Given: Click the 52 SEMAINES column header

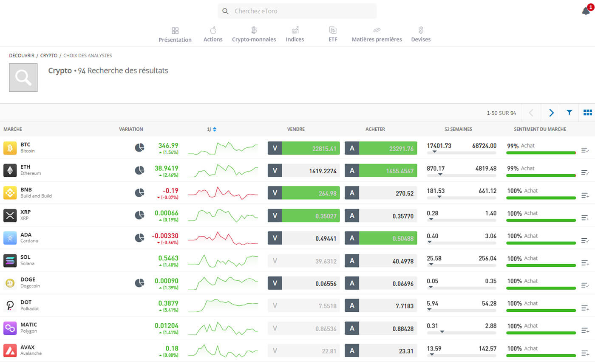Looking at the screenshot, I should [x=458, y=129].
